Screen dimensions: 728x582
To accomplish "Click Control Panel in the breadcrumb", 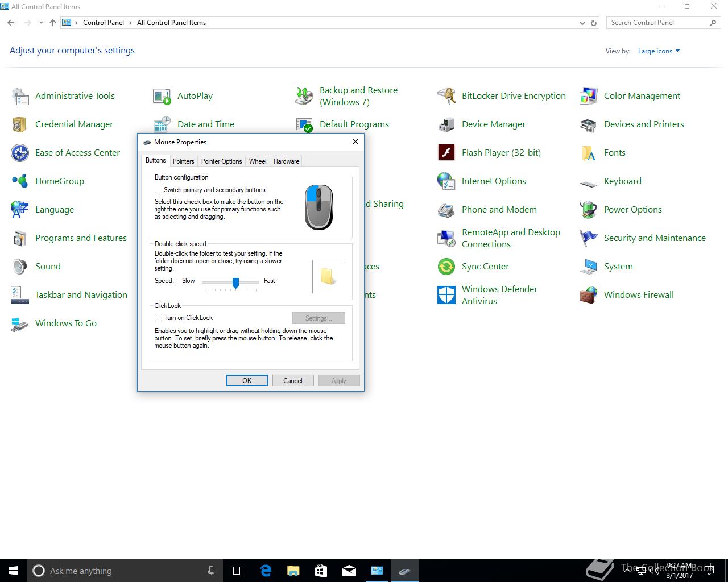I will click(104, 23).
